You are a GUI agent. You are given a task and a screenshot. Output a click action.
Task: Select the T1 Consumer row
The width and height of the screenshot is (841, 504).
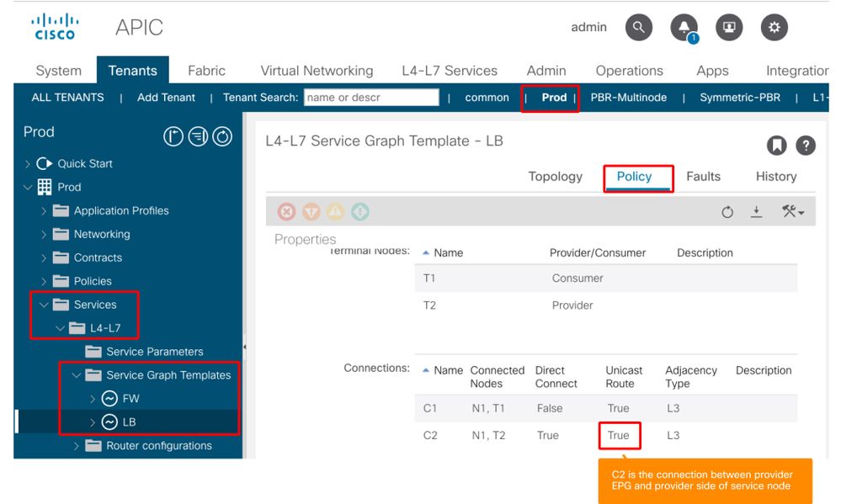tap(606, 279)
